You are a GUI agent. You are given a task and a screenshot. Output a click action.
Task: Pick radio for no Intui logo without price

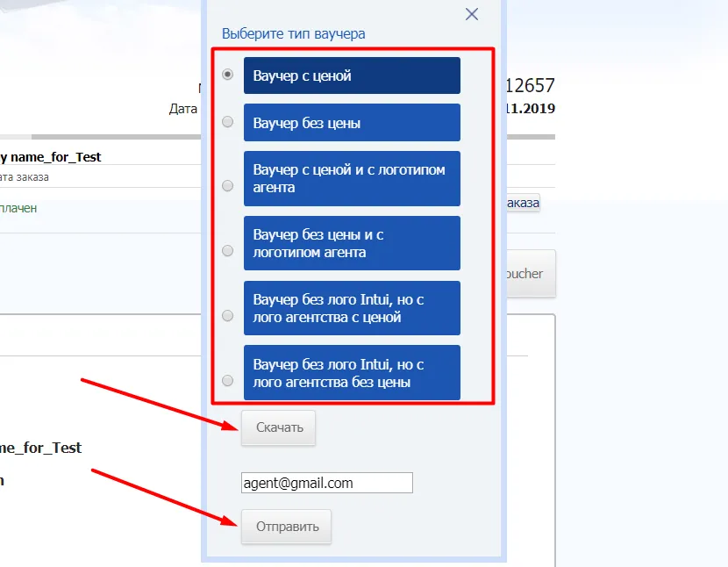(228, 380)
